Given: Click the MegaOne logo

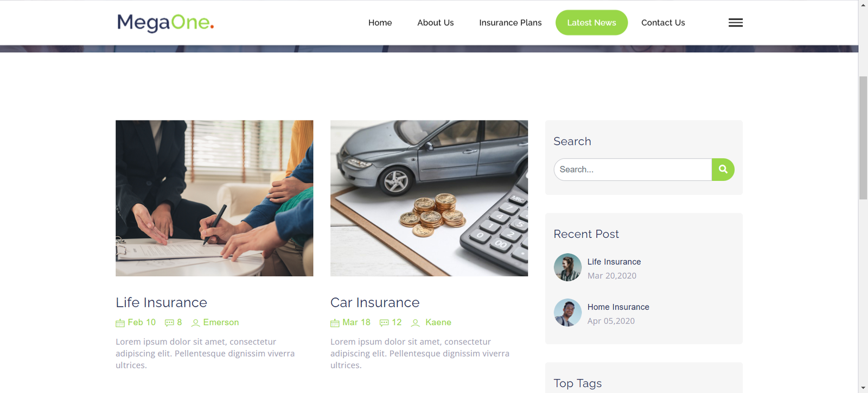Looking at the screenshot, I should point(165,22).
